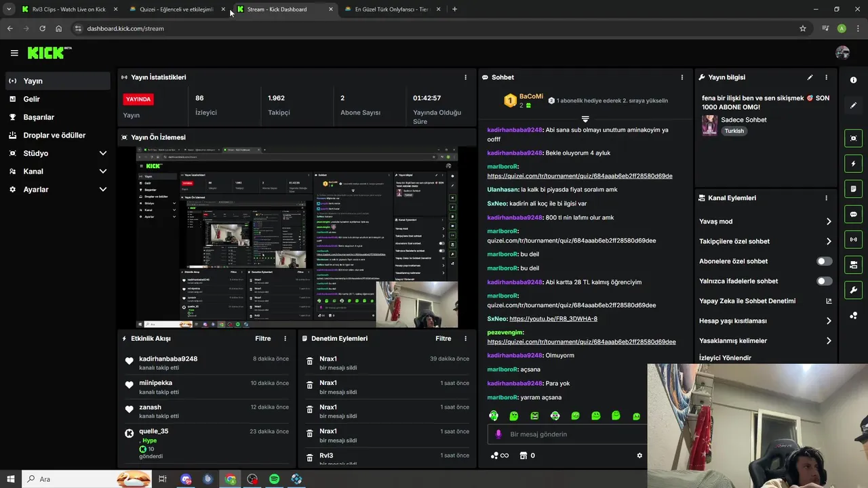Go to Başarılar in sidebar

(58, 117)
